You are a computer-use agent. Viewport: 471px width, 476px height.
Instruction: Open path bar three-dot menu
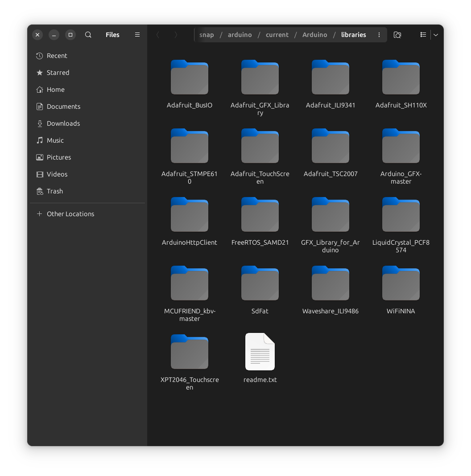click(379, 35)
